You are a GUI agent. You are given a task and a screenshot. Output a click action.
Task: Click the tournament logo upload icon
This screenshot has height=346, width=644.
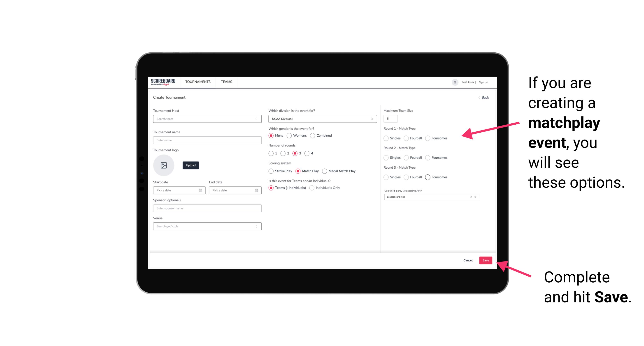[164, 165]
